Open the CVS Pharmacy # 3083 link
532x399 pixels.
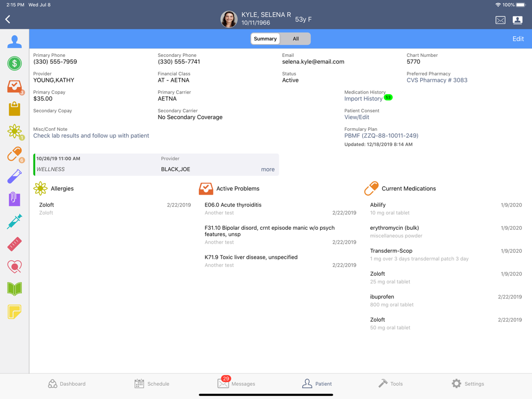point(437,80)
